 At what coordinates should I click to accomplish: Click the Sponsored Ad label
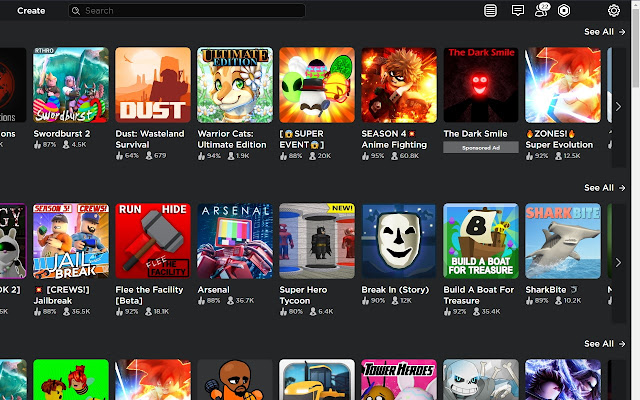pyautogui.click(x=481, y=147)
